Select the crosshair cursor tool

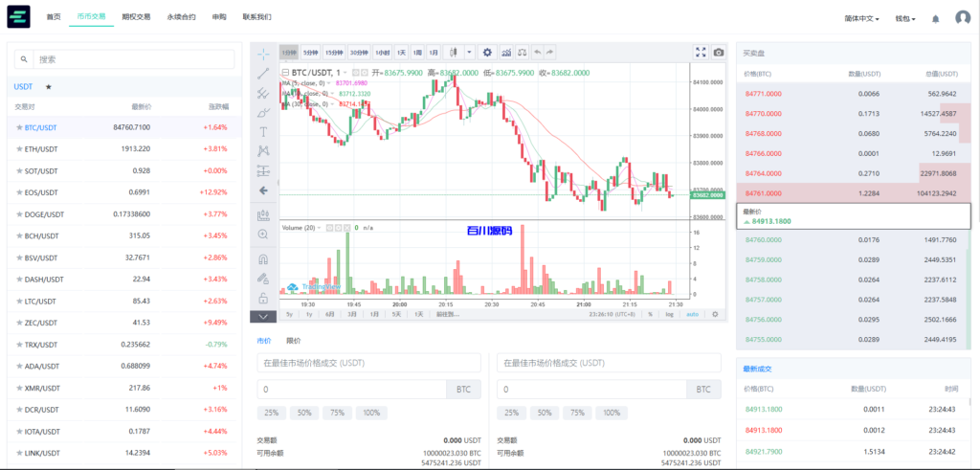[x=263, y=53]
